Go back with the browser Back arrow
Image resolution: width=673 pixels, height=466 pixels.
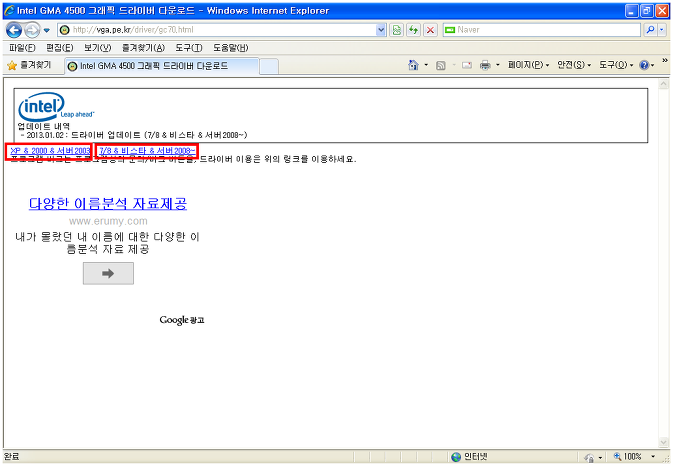pyautogui.click(x=14, y=30)
